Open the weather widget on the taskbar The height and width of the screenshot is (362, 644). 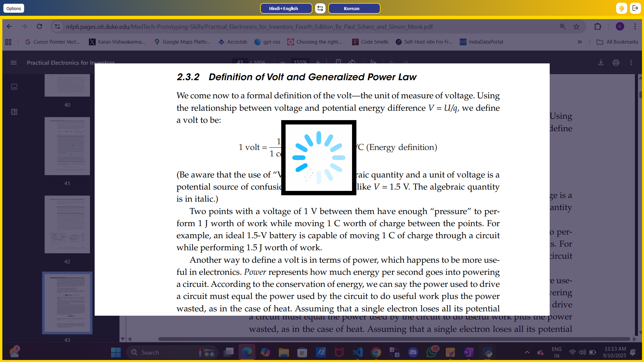pos(14,353)
